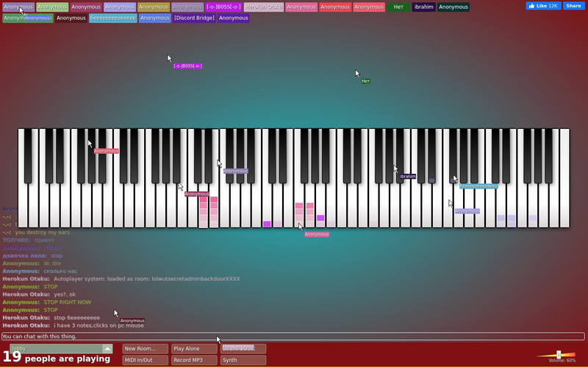Open MIDI In/Out settings
Screen dimensions: 588x368
coord(145,360)
